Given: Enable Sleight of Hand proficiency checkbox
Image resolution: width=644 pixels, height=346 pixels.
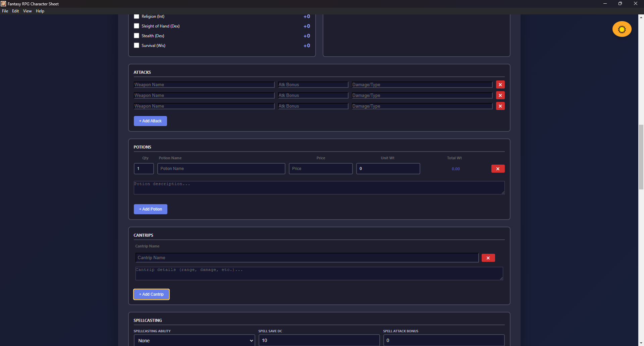Looking at the screenshot, I should coord(137,26).
